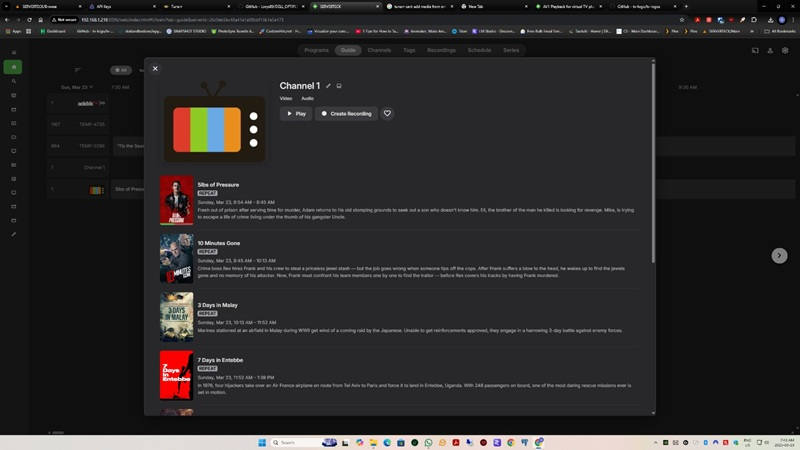
Task: Open the Windows Start menu
Action: (x=262, y=442)
